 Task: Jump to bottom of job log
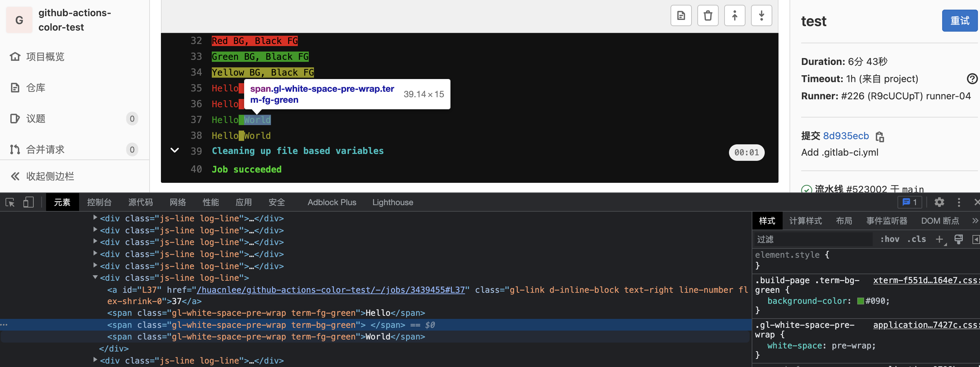761,15
